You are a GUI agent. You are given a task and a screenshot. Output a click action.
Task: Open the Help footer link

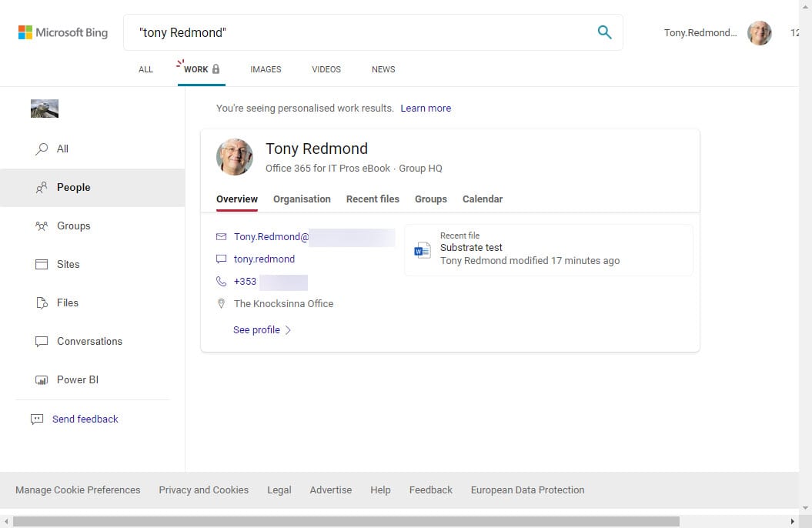point(380,490)
